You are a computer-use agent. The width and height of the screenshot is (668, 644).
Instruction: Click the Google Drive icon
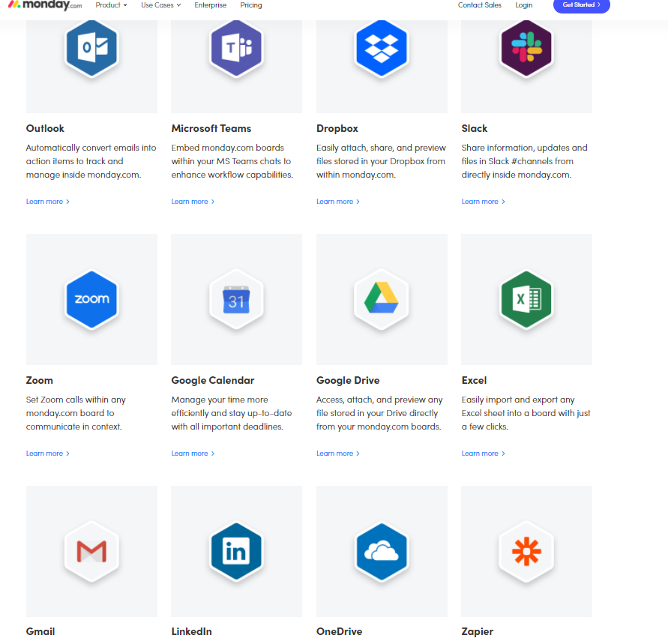382,299
